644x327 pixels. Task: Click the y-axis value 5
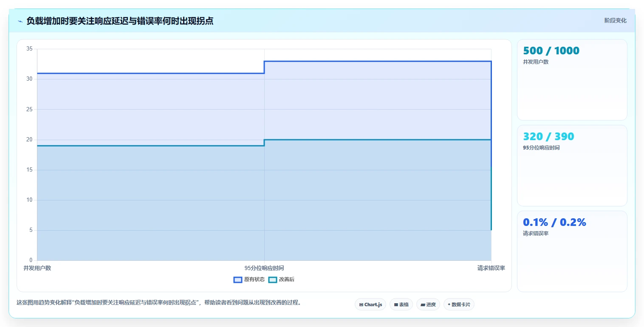(31, 230)
